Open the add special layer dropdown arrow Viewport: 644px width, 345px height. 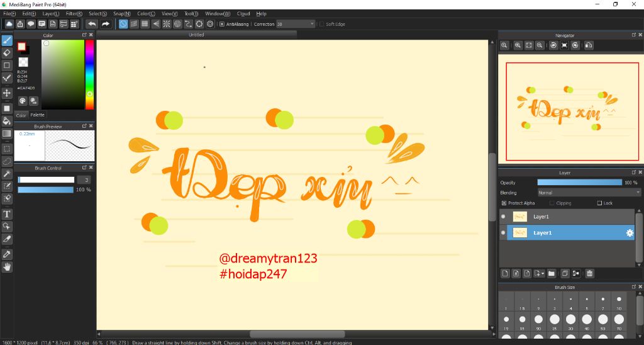[x=543, y=273]
